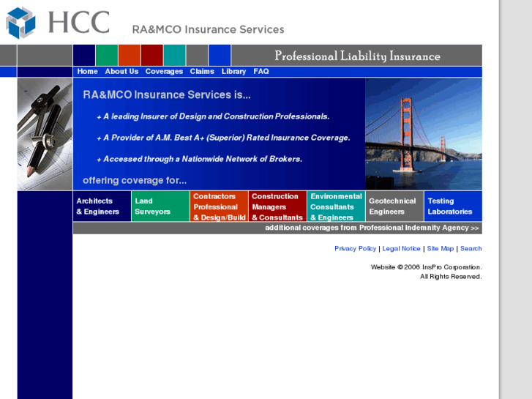Click the RA&MCO Insurance Services header title
This screenshot has height=399, width=532.
tap(208, 29)
